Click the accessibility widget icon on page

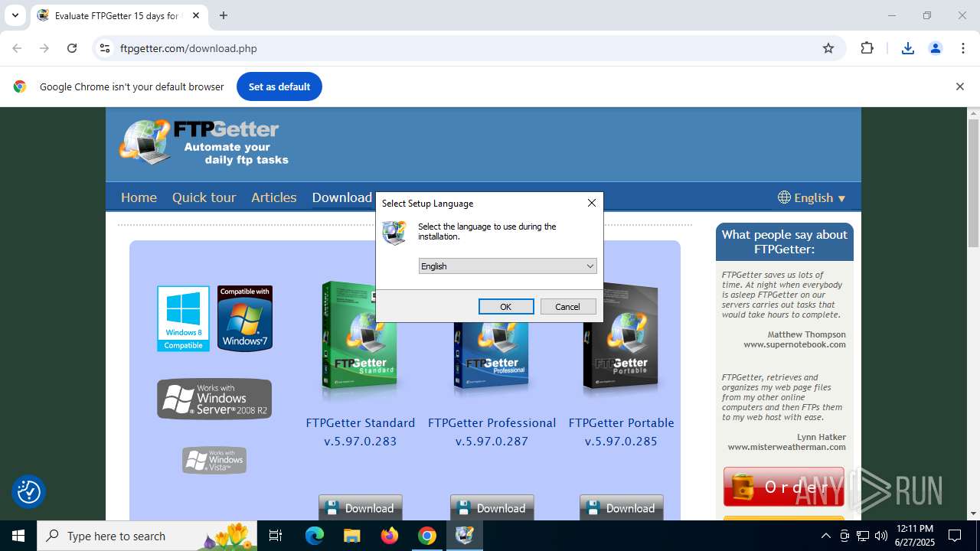[x=29, y=491]
